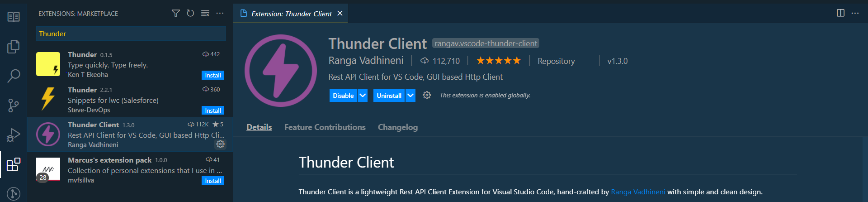This screenshot has height=202, width=868.
Task: Select Thunder 0.1.5 extension title
Action: tap(82, 54)
